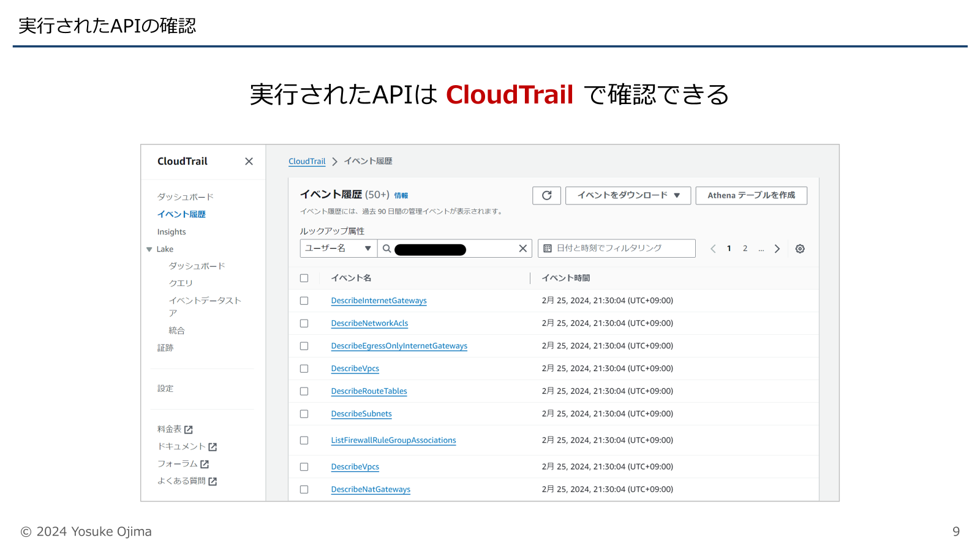Open the DescribeInternetGateways event details
Screen dimensions: 980x551
pos(379,300)
